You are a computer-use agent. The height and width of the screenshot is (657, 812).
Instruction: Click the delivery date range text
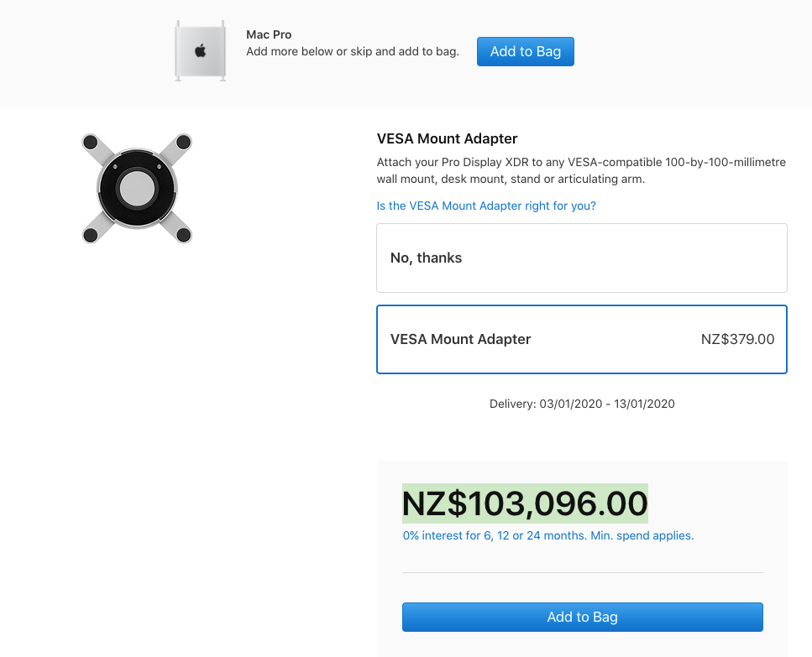pos(582,404)
